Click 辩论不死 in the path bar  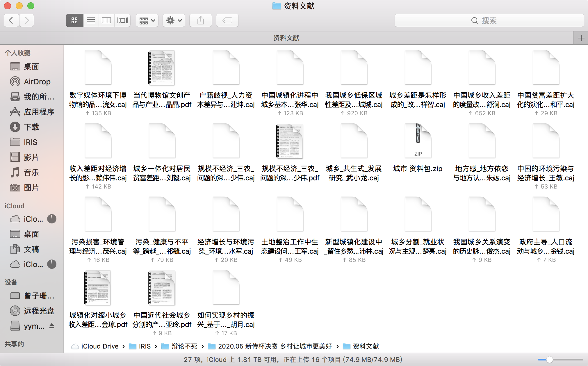(184, 346)
